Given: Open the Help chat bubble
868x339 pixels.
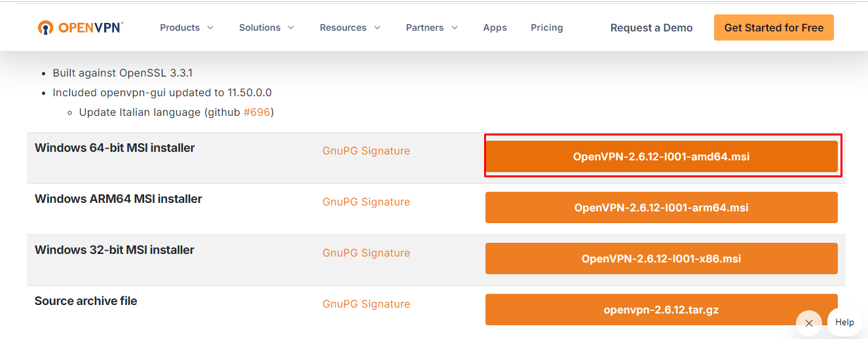Looking at the screenshot, I should coord(844,322).
